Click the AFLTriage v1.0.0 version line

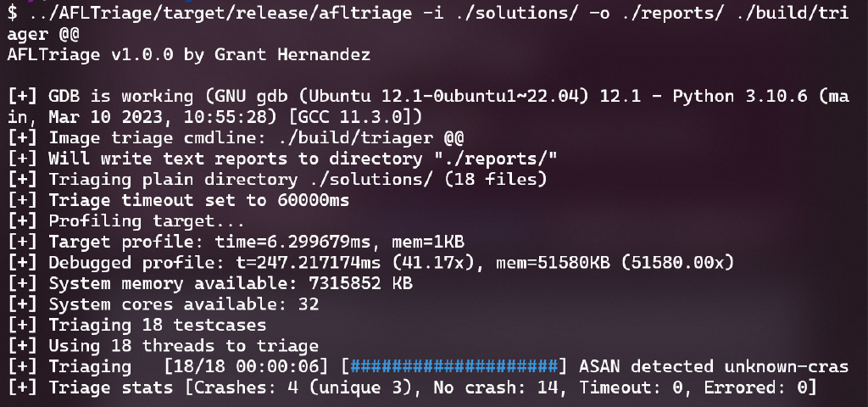click(189, 55)
